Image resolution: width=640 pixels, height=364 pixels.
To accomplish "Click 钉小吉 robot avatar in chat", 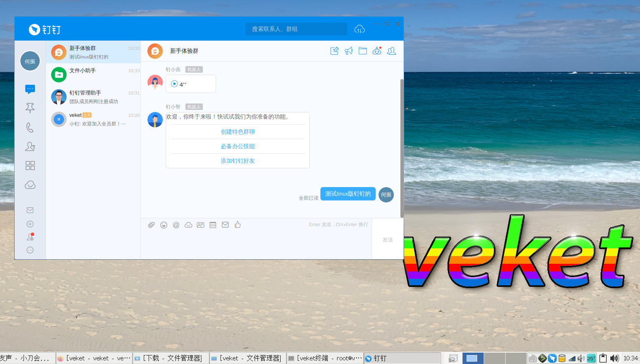I will pos(155,82).
